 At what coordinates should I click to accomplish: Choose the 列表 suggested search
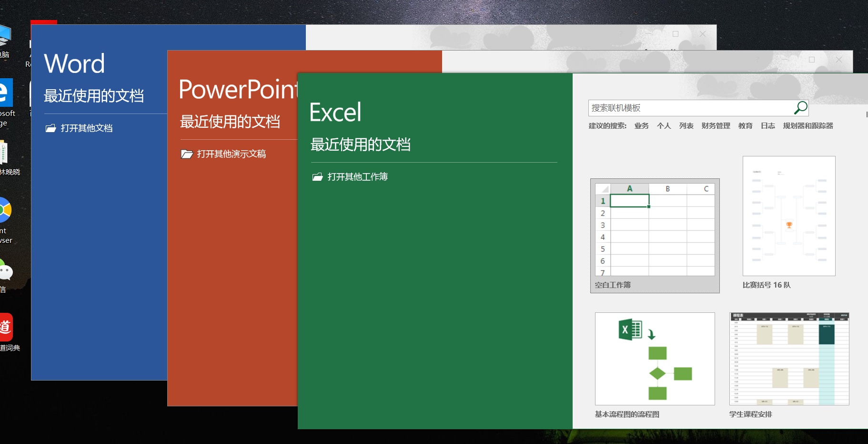686,126
